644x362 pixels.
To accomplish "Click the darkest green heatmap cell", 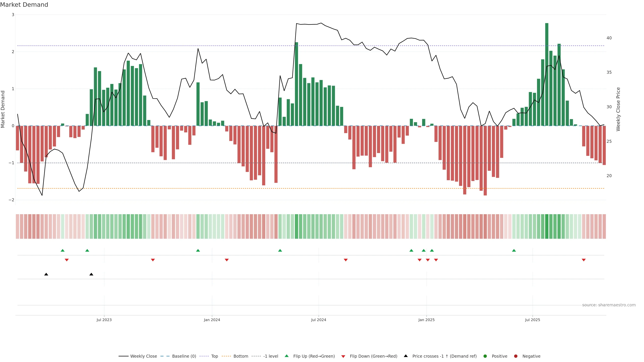I will point(547,226).
